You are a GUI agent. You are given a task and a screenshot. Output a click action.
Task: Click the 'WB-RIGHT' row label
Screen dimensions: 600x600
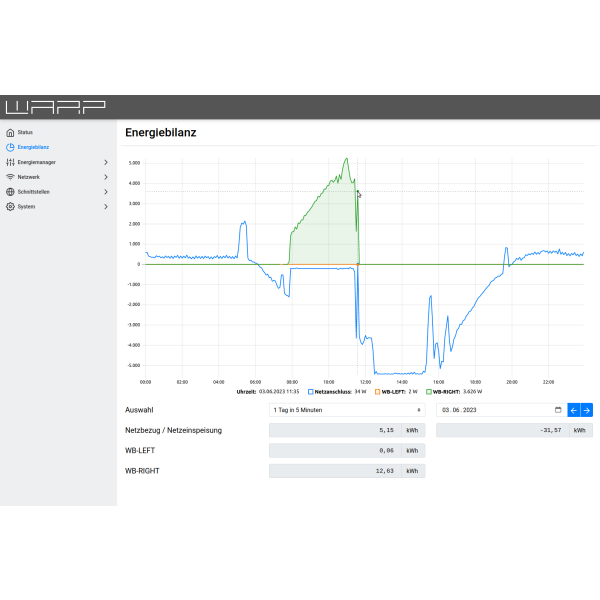[142, 471]
